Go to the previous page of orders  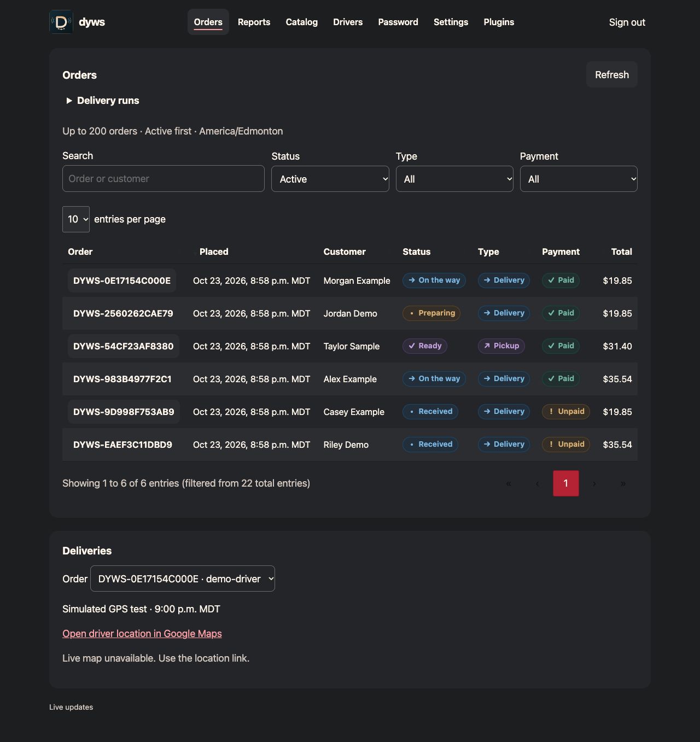538,483
